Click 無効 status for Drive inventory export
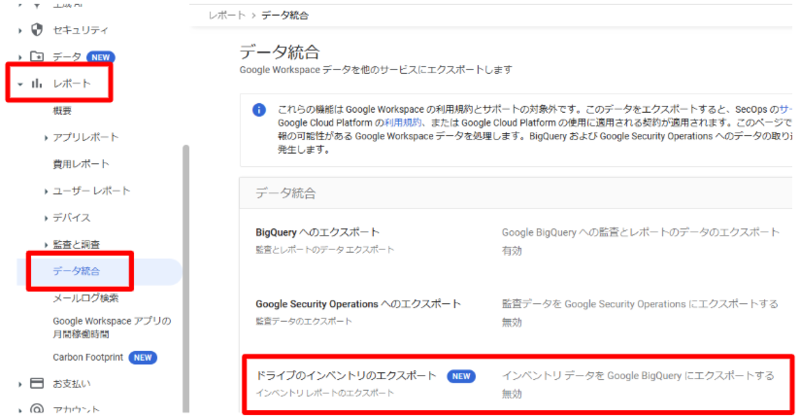Screen dimensions: 800x416 [x=512, y=394]
